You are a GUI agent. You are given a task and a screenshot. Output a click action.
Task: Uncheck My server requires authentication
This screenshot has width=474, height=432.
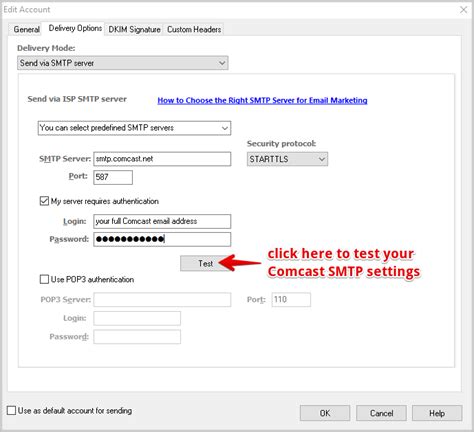click(x=44, y=201)
